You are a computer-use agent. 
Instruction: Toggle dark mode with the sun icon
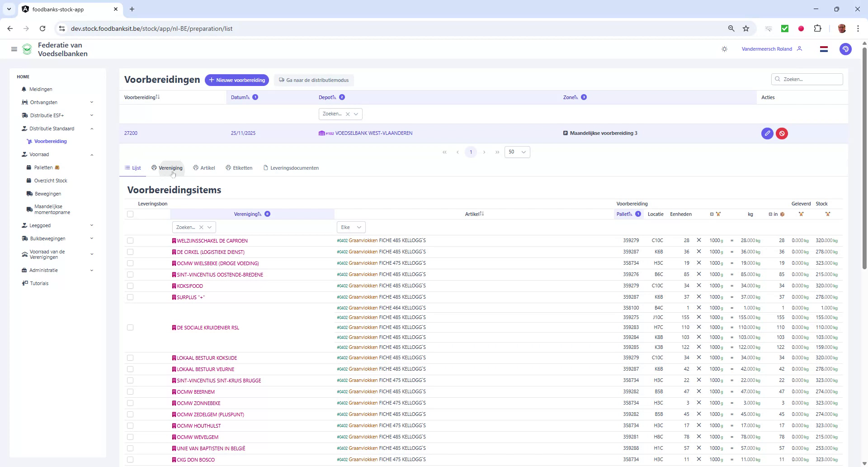click(x=724, y=49)
